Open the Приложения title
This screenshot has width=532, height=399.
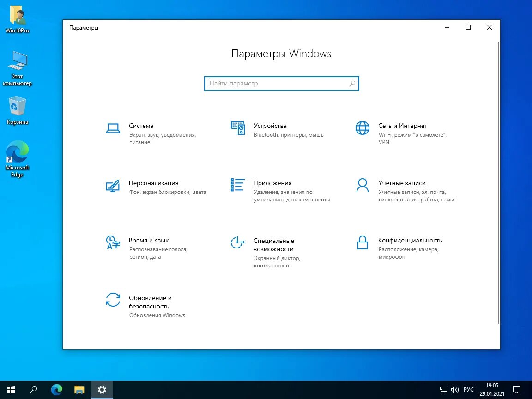click(272, 183)
